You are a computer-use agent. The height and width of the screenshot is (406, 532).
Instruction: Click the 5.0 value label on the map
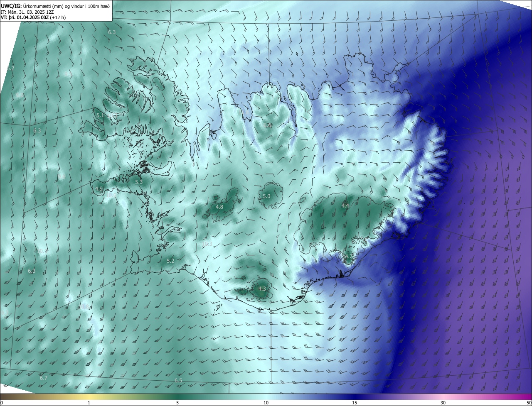point(267,196)
